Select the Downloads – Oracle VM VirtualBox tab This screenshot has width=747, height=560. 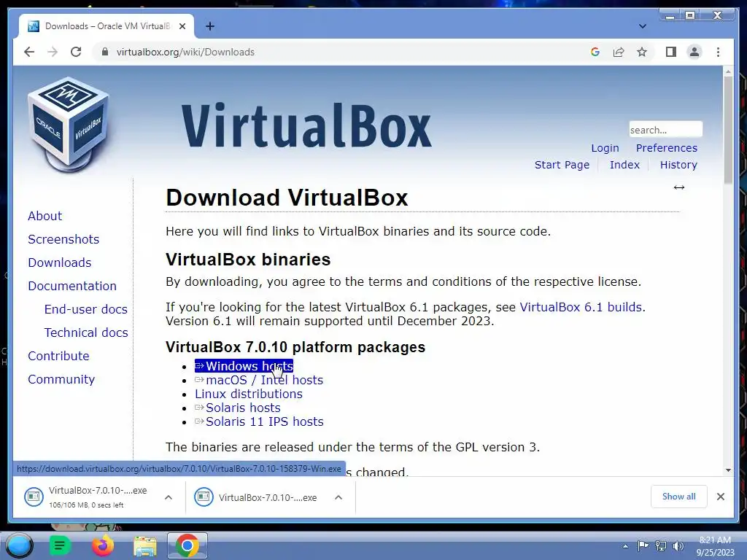107,26
